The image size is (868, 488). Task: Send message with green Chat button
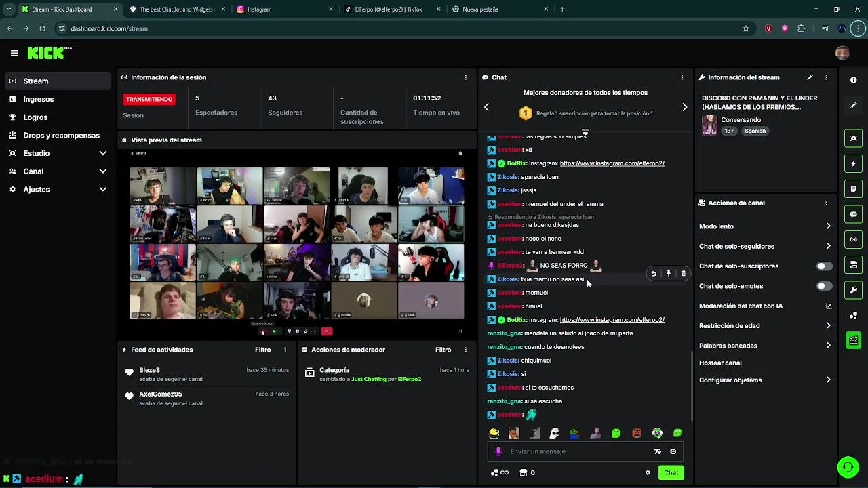[x=671, y=472]
